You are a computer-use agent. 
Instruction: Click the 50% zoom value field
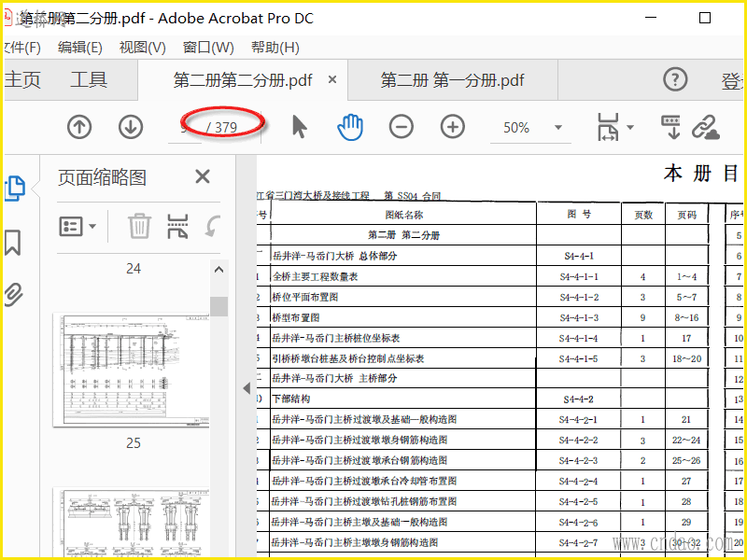(516, 128)
